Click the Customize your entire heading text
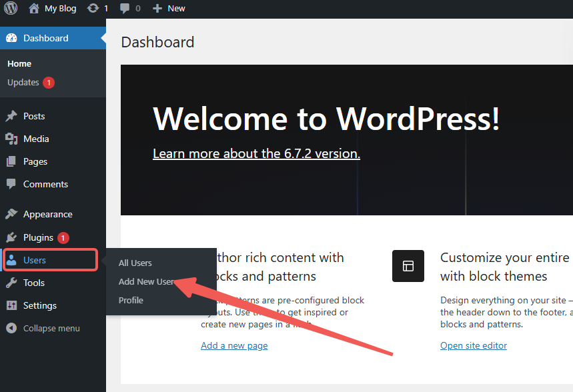 tap(505, 257)
